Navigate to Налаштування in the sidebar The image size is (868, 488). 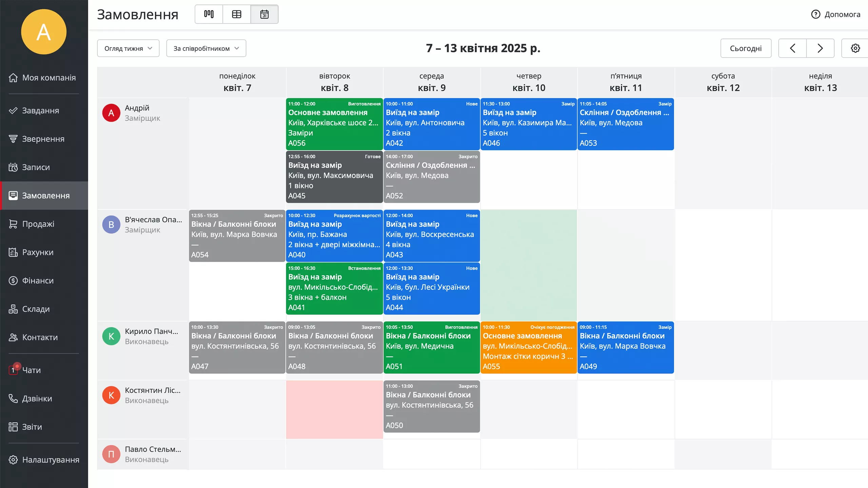(51, 460)
